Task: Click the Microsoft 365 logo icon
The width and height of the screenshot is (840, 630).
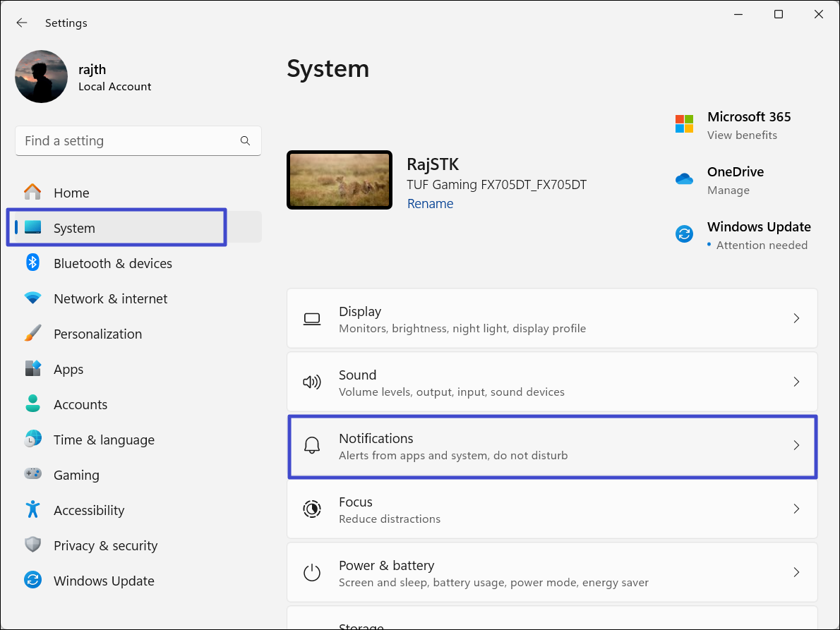Action: click(x=684, y=124)
